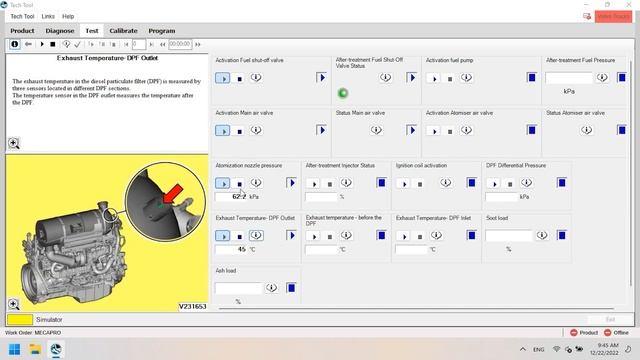Start Exhaust Temperature- DPF Inlet reading
This screenshot has height=360, width=640.
pos(404,236)
